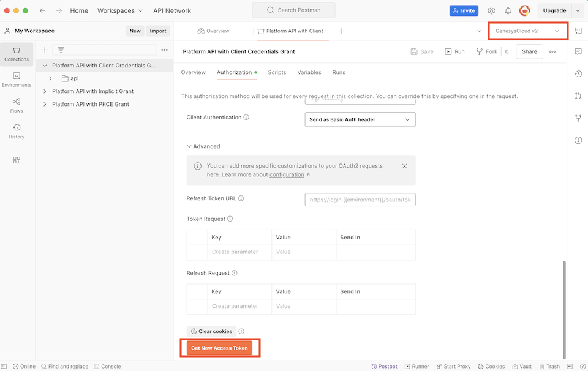Open the changelog clock icon on the right

tap(578, 73)
